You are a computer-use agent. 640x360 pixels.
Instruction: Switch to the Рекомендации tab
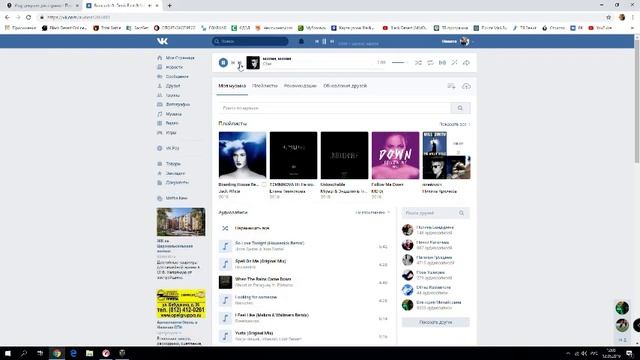(300, 86)
